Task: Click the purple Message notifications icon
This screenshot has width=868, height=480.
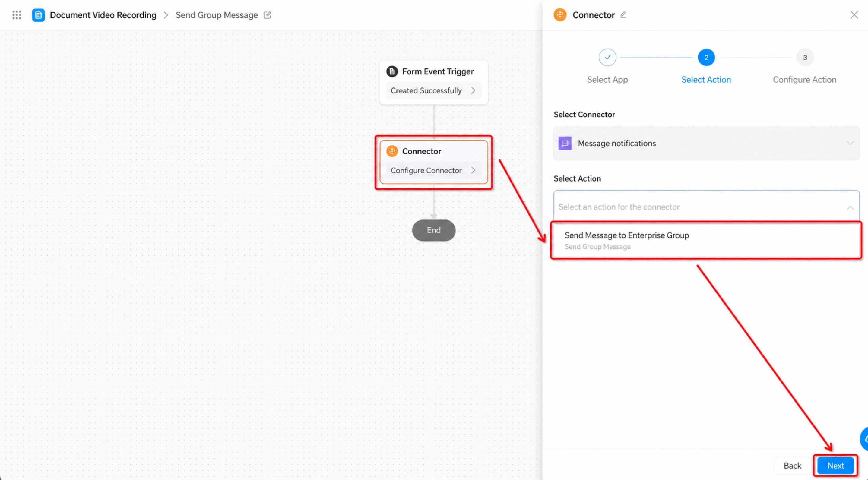Action: tap(565, 143)
